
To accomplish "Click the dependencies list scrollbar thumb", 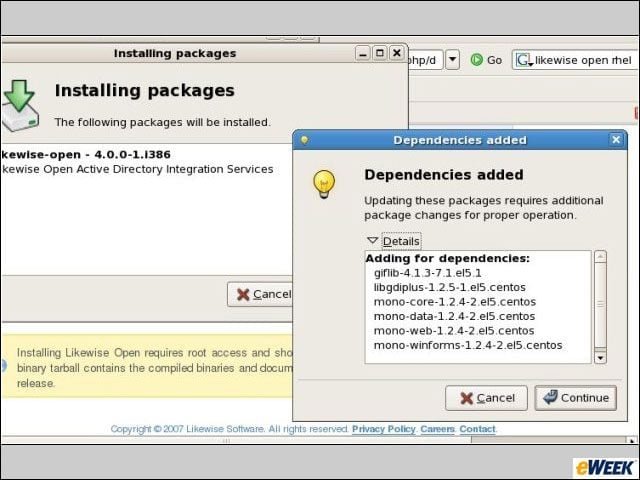I will (x=600, y=305).
